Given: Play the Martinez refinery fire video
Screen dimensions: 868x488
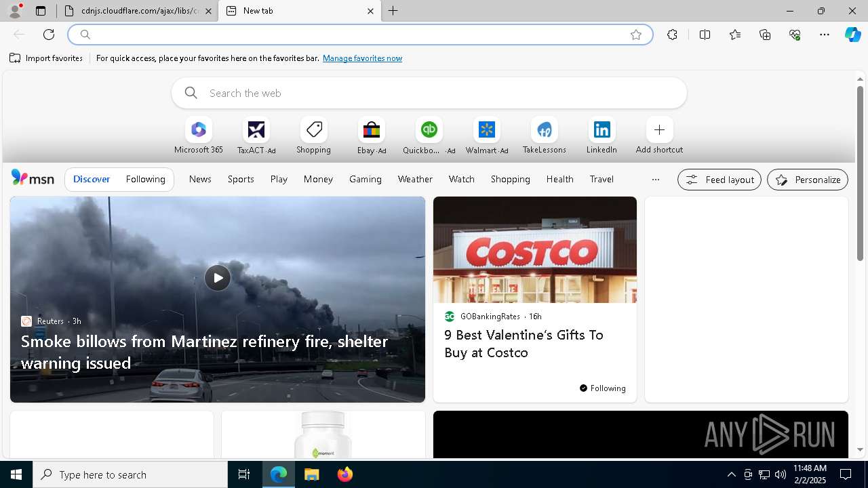Looking at the screenshot, I should [x=218, y=278].
